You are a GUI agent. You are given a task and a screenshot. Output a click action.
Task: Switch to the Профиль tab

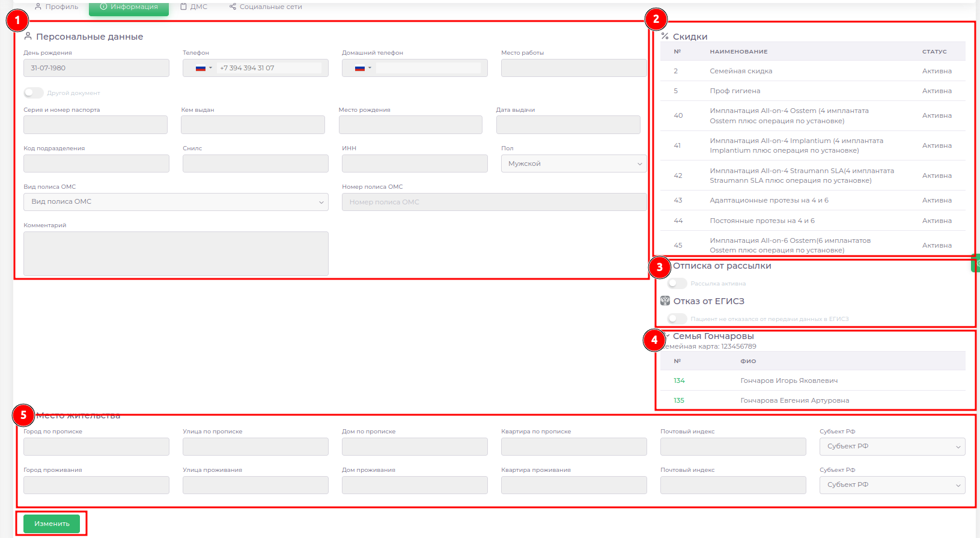click(56, 7)
